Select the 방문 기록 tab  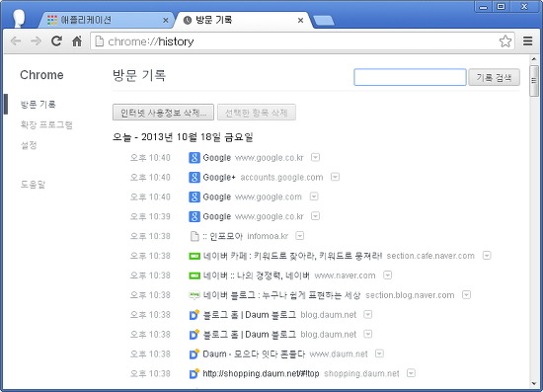243,20
